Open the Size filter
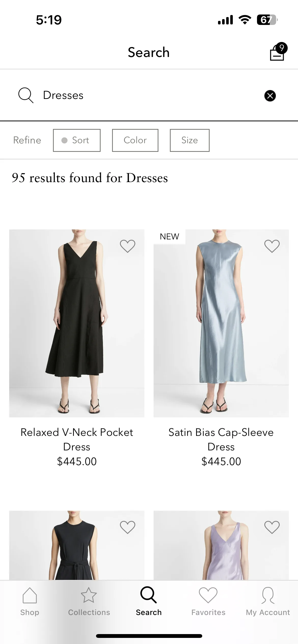Image resolution: width=298 pixels, height=644 pixels. [190, 140]
